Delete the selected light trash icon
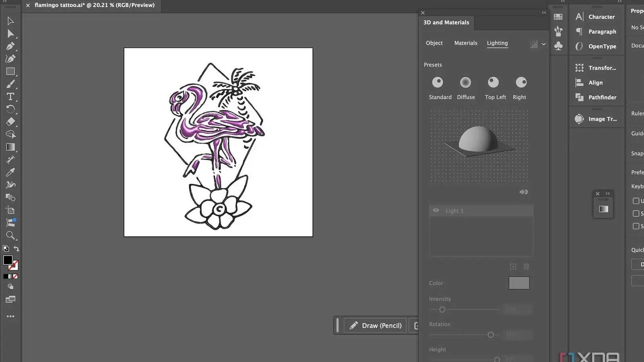The height and width of the screenshot is (362, 644). point(526,266)
